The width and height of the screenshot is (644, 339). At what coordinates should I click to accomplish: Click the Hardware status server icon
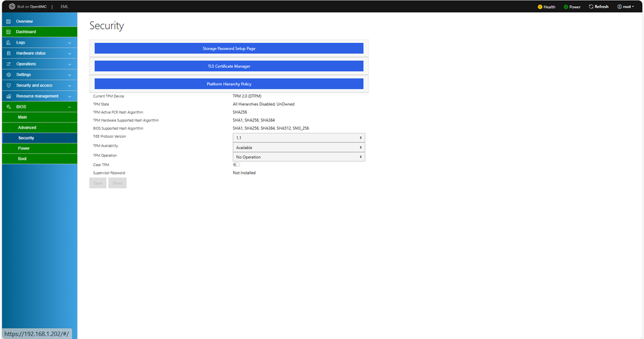point(9,53)
